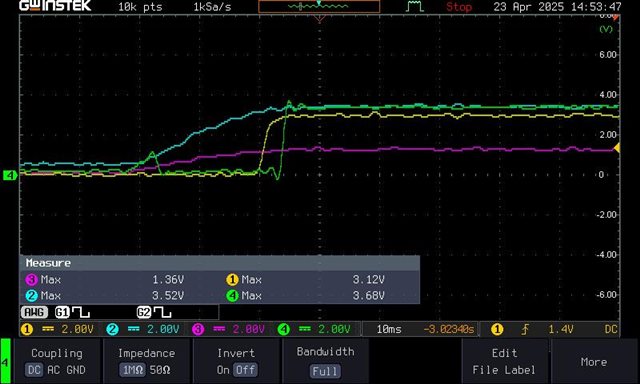This screenshot has height=384, width=640.
Task: Click channel 2 2.00V scale readout
Action: pyautogui.click(x=163, y=329)
